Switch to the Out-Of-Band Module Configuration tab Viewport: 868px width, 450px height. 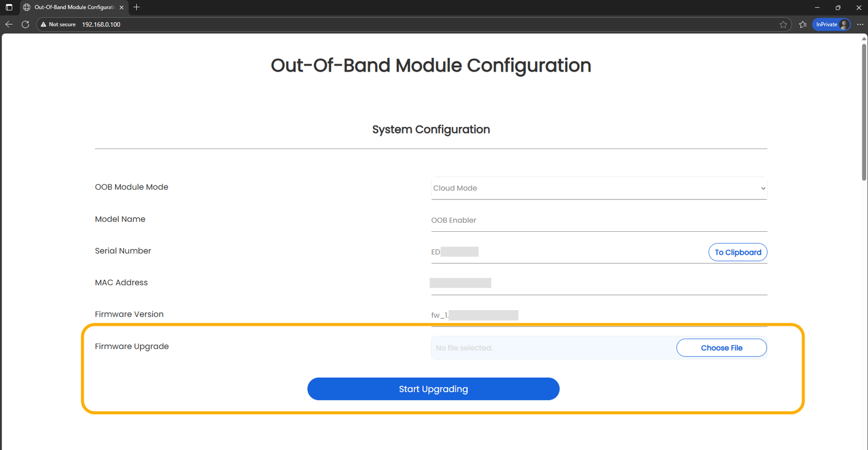[x=73, y=7]
